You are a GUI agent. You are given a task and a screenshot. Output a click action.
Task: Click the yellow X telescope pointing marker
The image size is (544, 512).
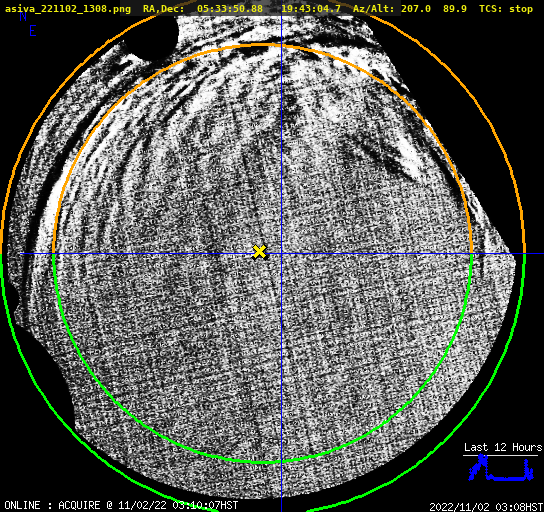coord(259,252)
